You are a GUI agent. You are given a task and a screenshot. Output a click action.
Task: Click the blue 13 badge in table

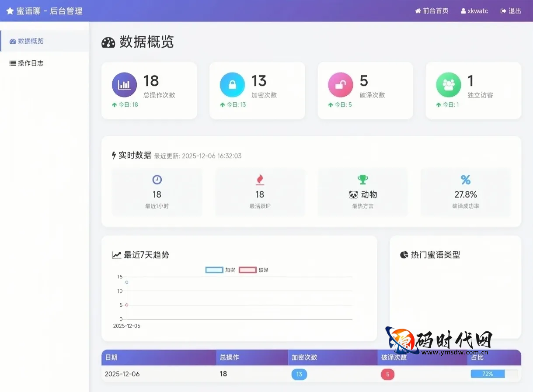pos(299,374)
